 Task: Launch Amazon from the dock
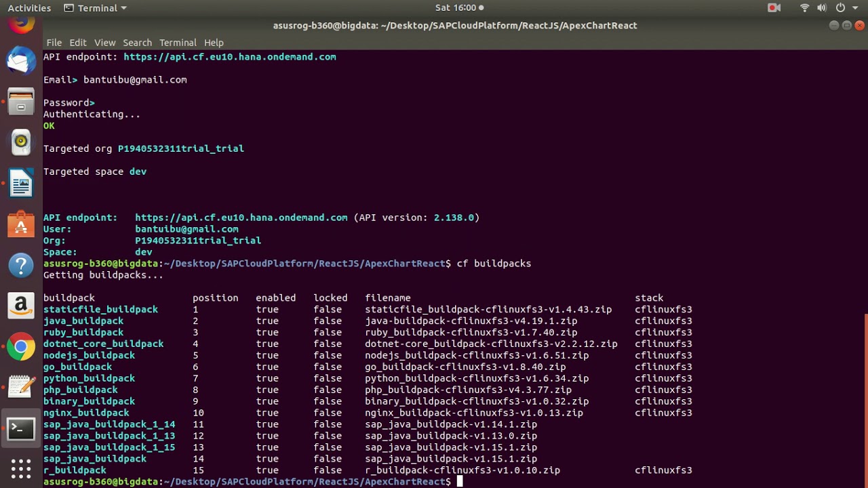pos(21,306)
